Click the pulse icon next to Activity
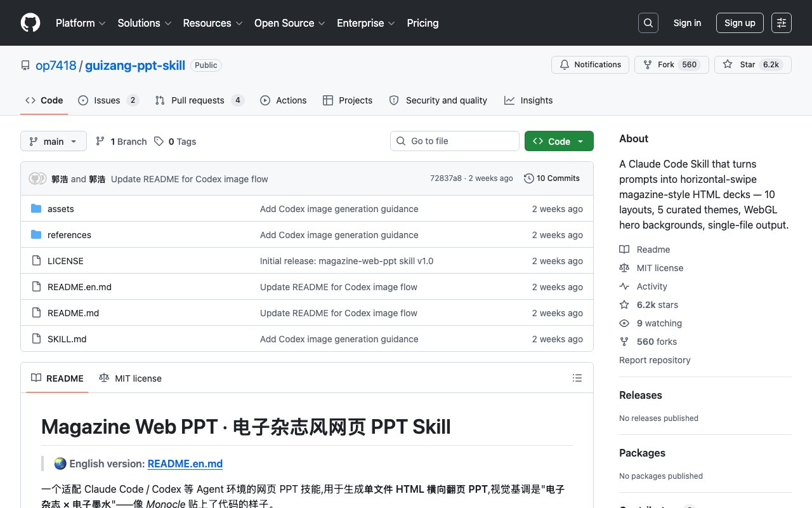 624,286
